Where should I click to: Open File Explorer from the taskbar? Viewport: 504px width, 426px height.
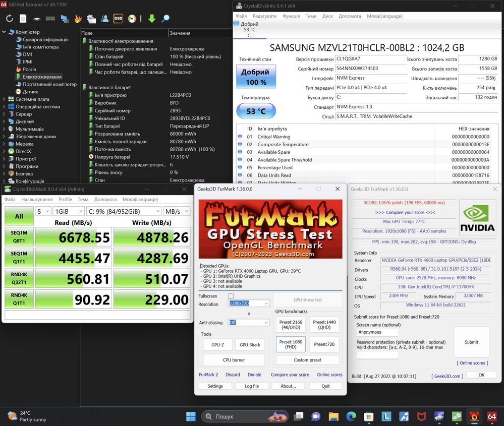click(x=333, y=416)
